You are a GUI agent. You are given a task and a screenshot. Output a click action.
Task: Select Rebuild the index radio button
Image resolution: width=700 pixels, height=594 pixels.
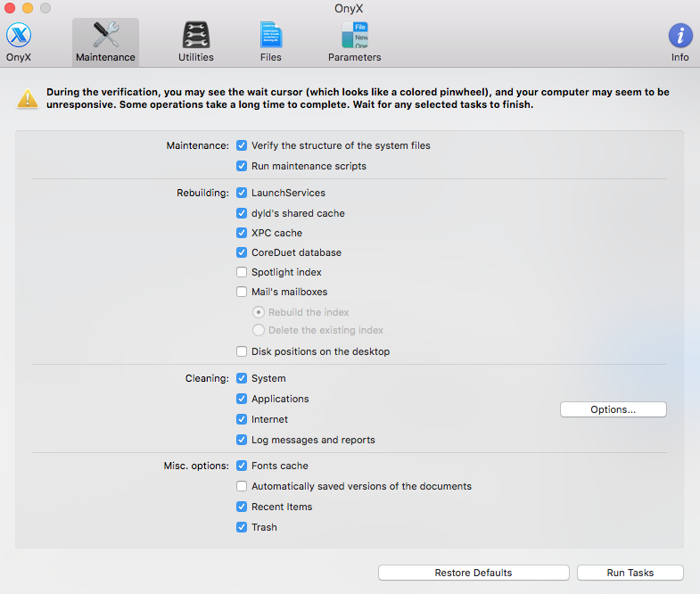pos(259,312)
